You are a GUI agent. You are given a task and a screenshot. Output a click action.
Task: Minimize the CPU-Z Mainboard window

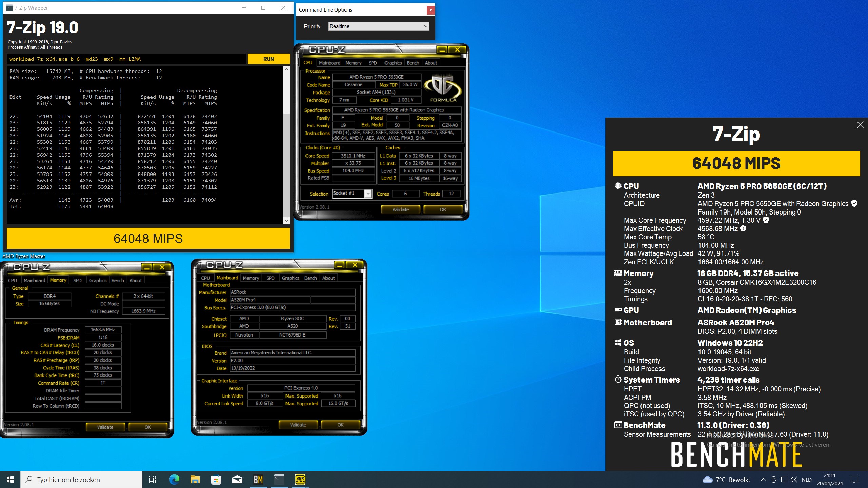coord(339,265)
